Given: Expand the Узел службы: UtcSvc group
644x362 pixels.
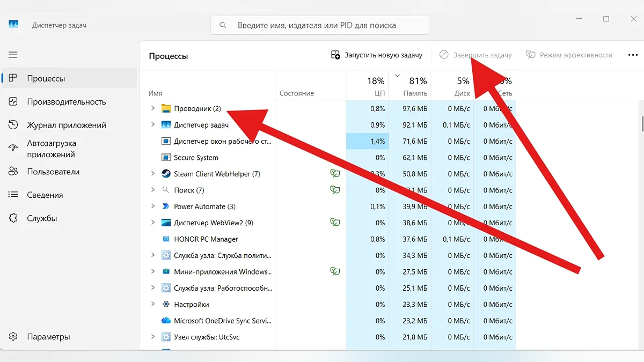Looking at the screenshot, I should pos(152,337).
